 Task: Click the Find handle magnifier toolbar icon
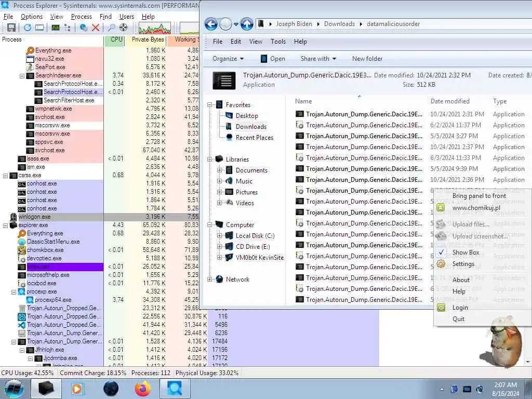[x=111, y=28]
